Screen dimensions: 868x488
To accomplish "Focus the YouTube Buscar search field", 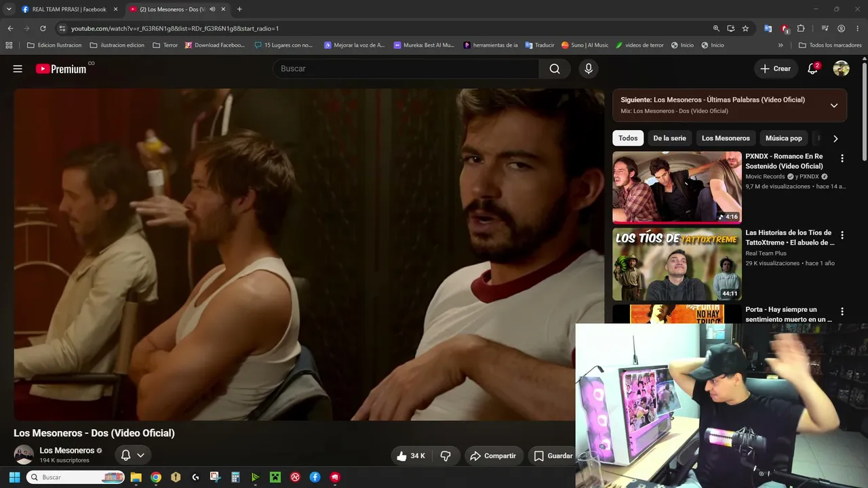I will [x=406, y=68].
